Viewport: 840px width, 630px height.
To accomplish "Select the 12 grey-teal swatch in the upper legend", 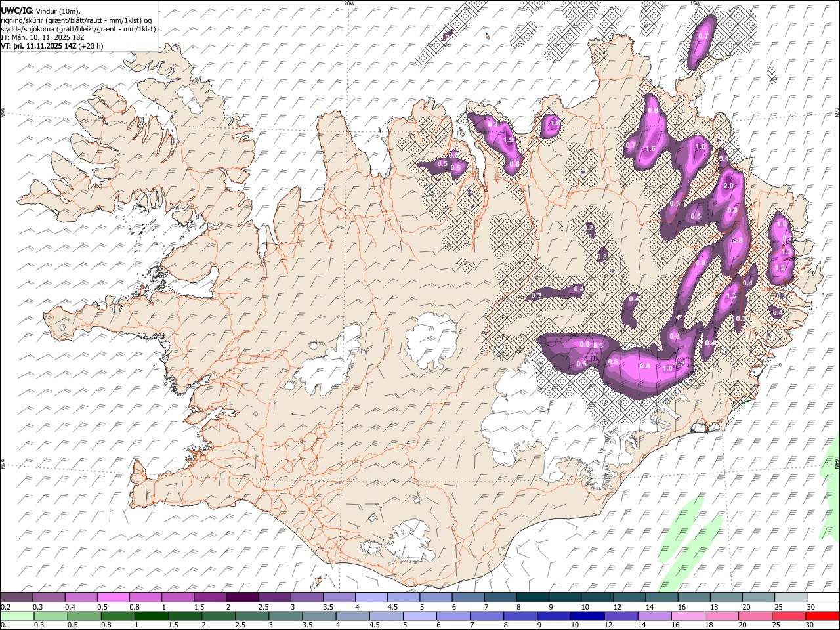I will click(x=629, y=598).
